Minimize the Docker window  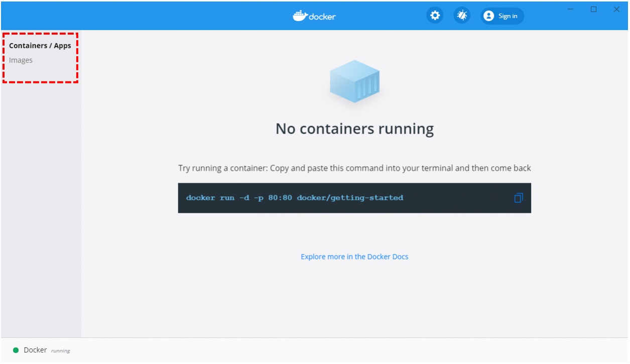[571, 9]
